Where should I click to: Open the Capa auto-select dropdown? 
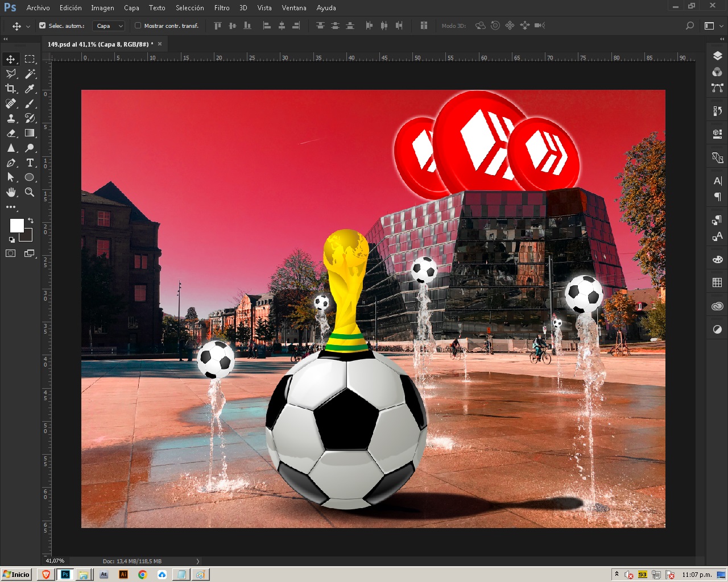(x=109, y=26)
